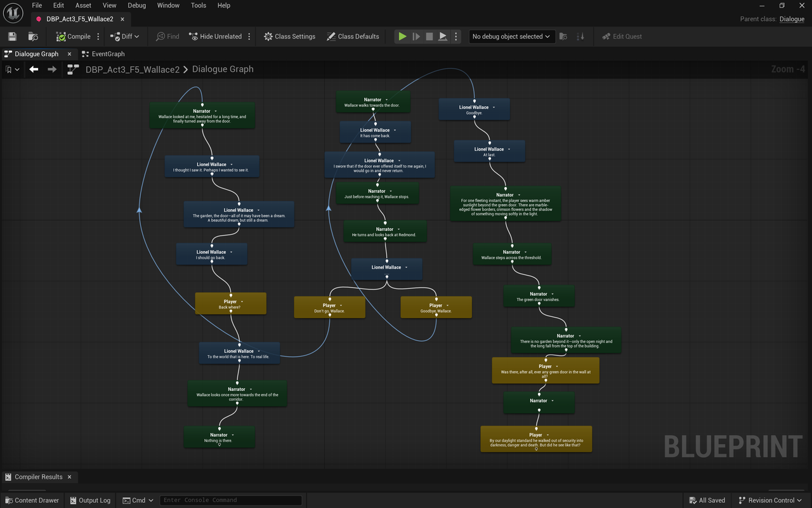Open the debug object selection dropdown

[512, 36]
